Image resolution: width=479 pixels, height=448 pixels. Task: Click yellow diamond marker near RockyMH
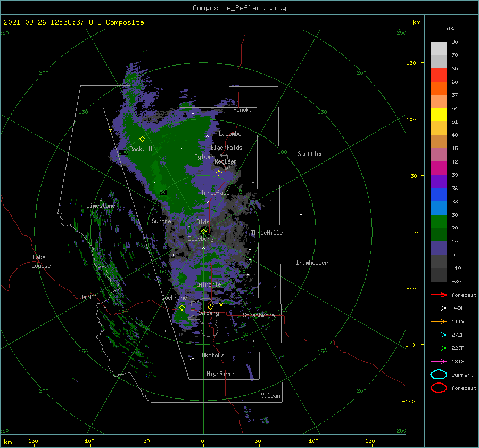click(142, 139)
